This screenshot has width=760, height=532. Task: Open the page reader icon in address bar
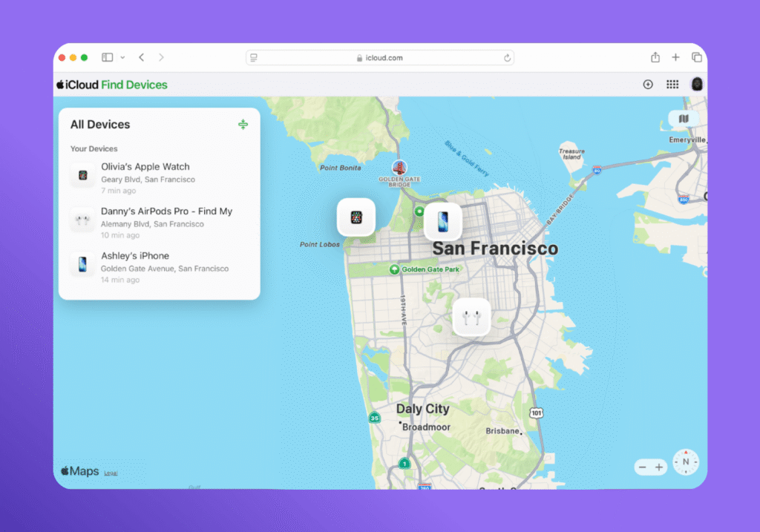point(254,58)
